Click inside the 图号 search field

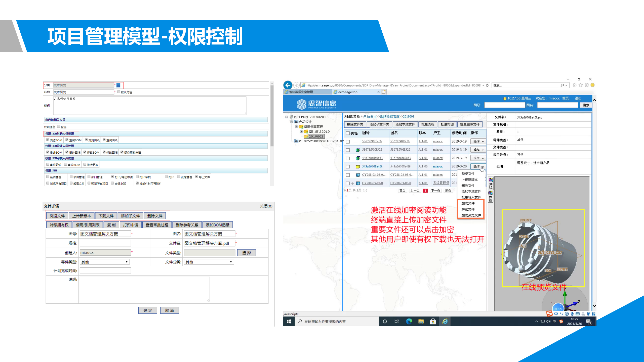[504, 105]
